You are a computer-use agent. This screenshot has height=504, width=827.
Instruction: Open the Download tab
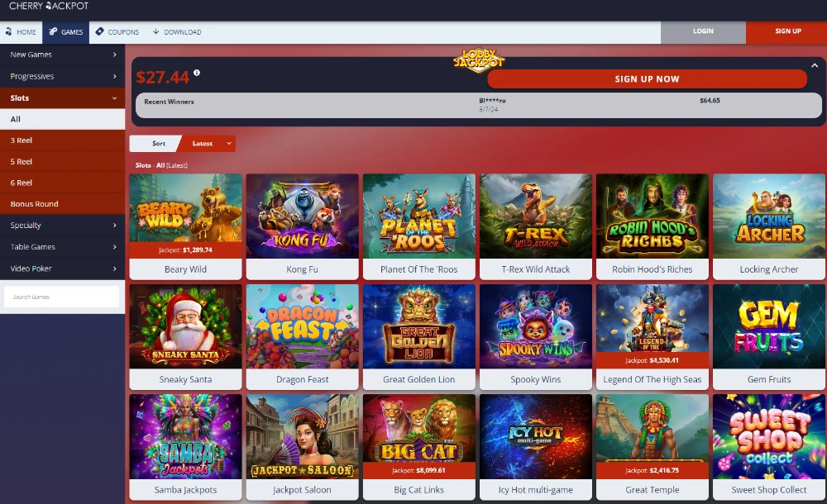tap(177, 32)
